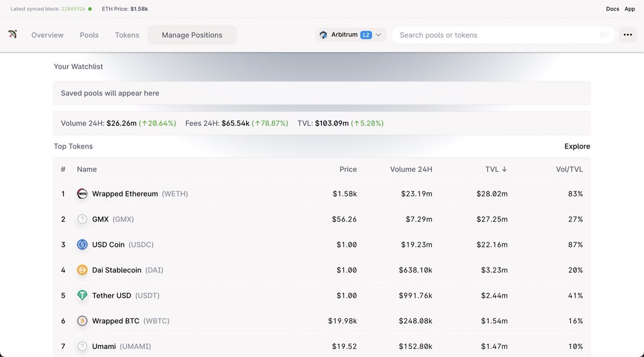
Task: Open the three-dots more options menu
Action: (x=627, y=35)
